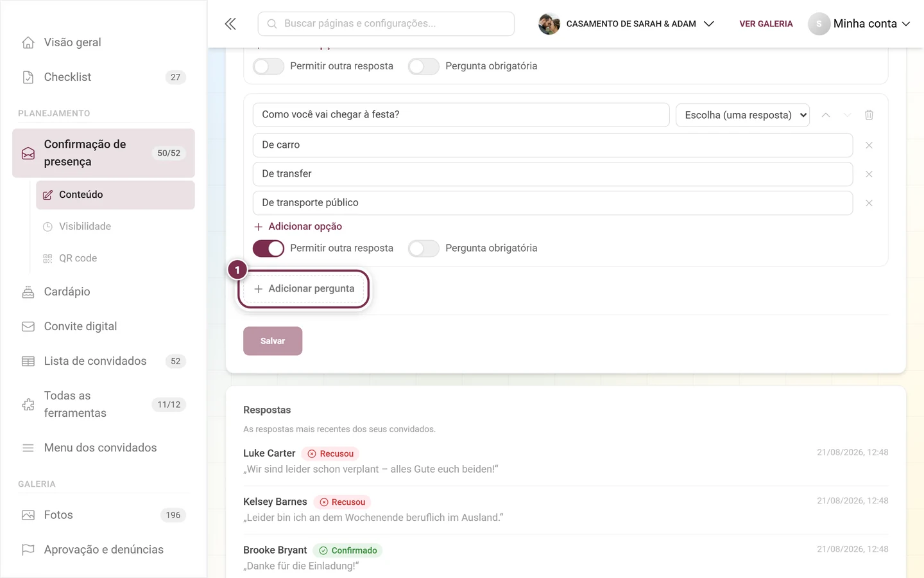Select Luke Carter's response entry
This screenshot has height=578, width=924.
tap(566, 461)
